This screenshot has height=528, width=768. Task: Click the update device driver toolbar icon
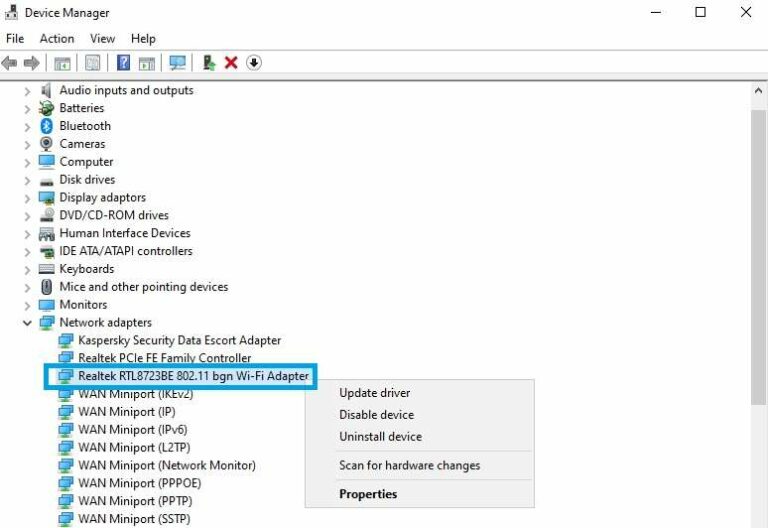209,63
